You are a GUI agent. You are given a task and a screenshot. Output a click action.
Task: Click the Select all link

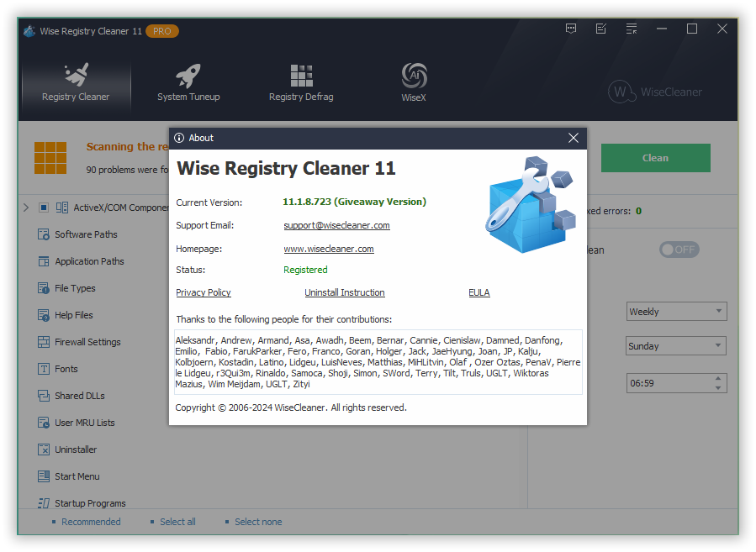pos(178,522)
